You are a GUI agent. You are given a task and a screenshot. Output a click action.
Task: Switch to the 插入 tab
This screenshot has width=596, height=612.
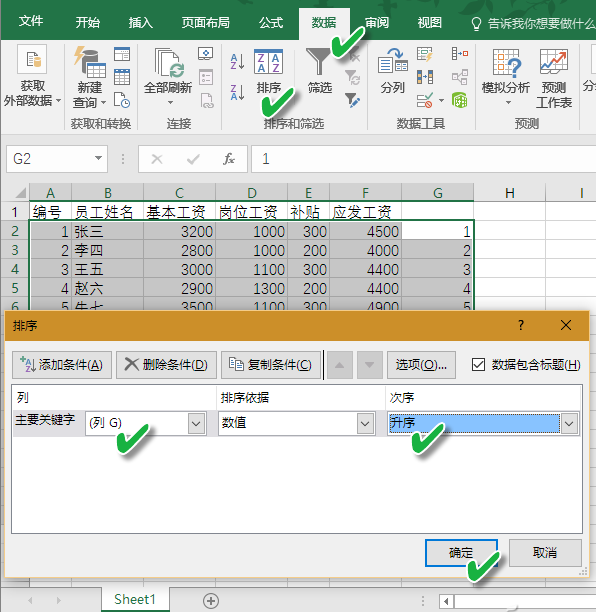[x=141, y=22]
